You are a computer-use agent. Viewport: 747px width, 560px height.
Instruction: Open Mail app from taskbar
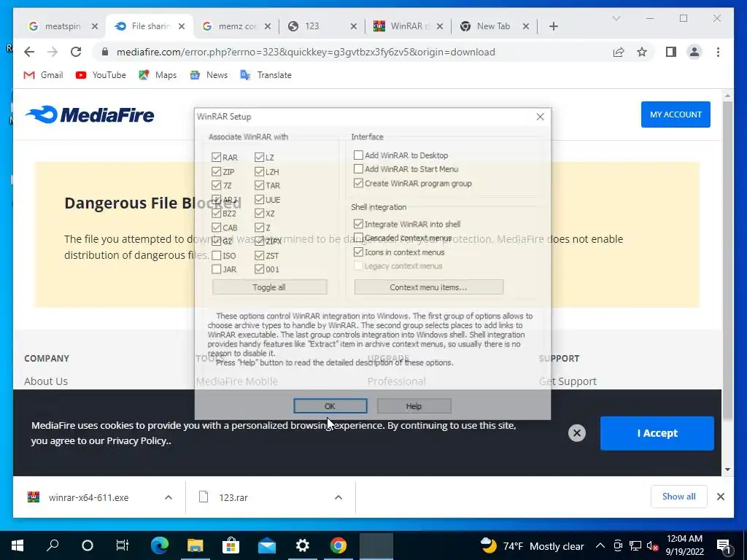tap(267, 545)
